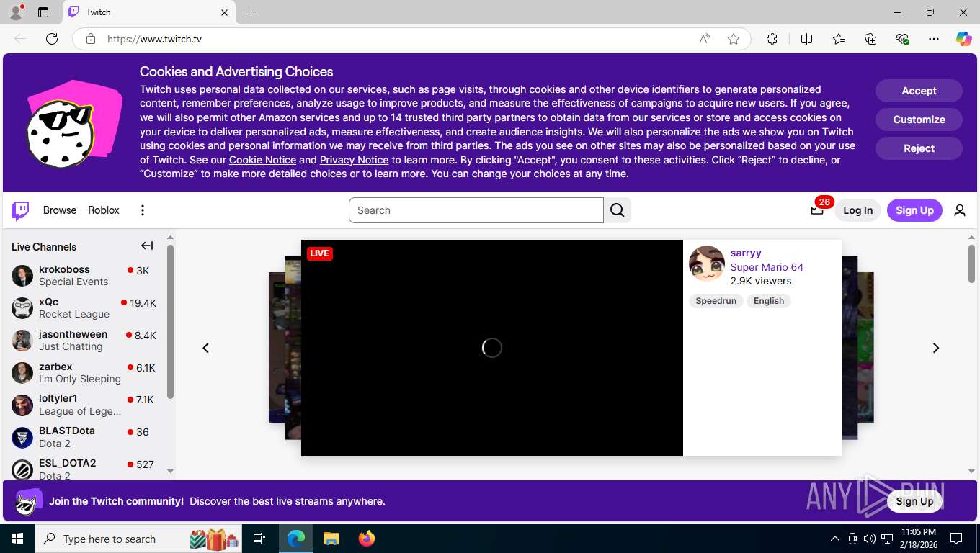This screenshot has width=980, height=553.
Task: Open Edge Collections icon
Action: click(x=870, y=39)
